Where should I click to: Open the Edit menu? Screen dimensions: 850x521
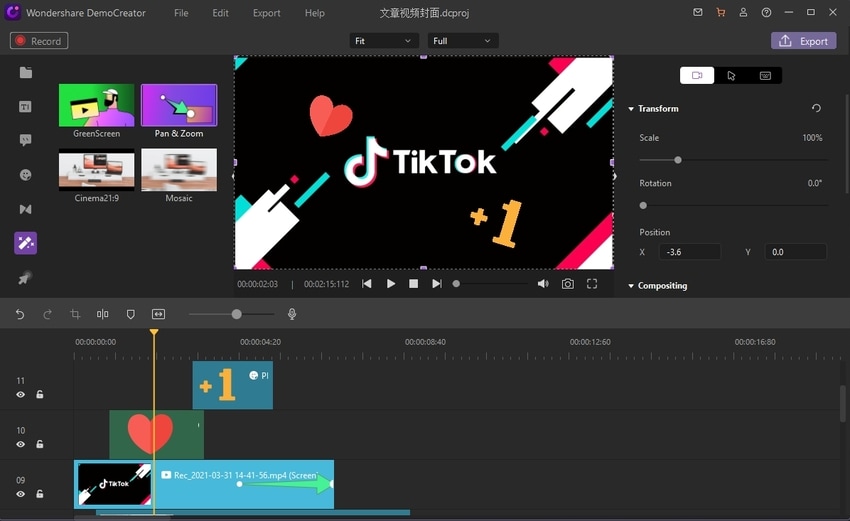pos(220,13)
